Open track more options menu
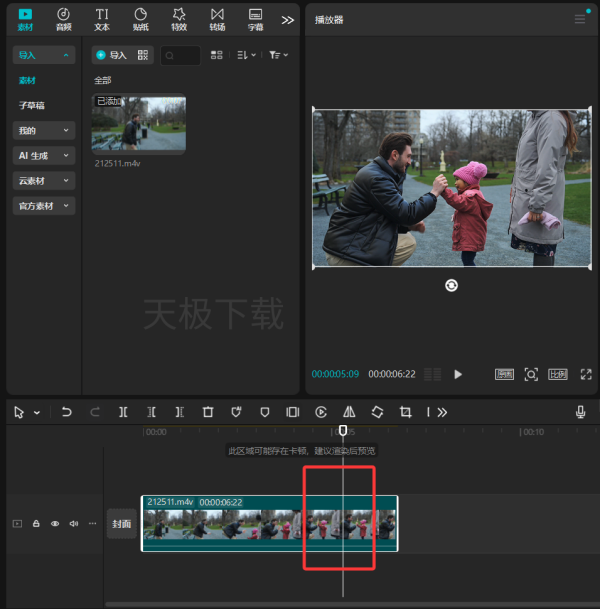 pyautogui.click(x=92, y=524)
